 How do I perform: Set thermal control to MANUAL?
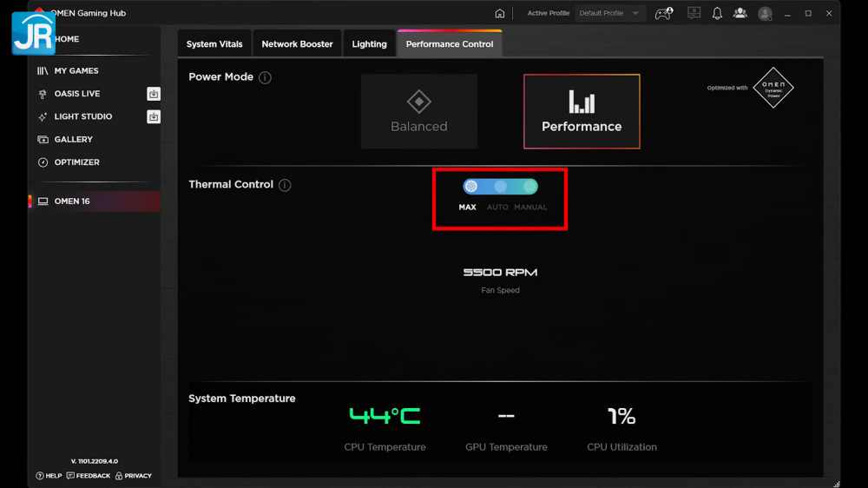(529, 187)
